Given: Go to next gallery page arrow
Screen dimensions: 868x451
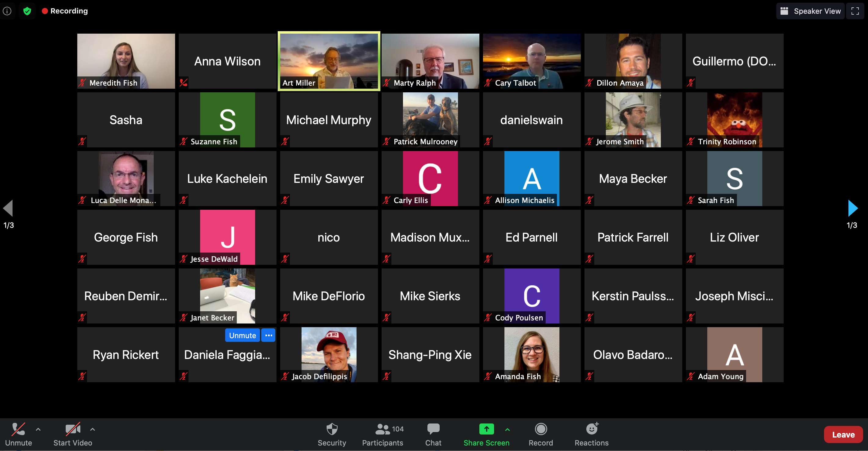Looking at the screenshot, I should point(852,208).
